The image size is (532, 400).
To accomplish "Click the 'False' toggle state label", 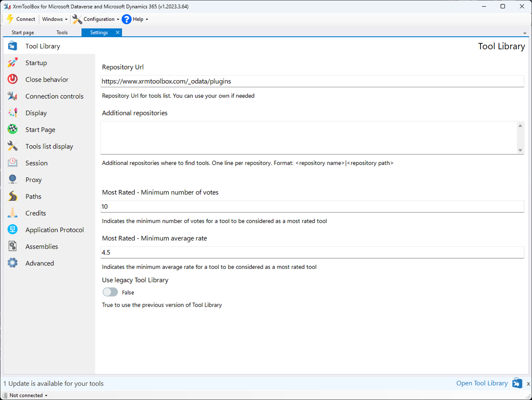I will 128,292.
